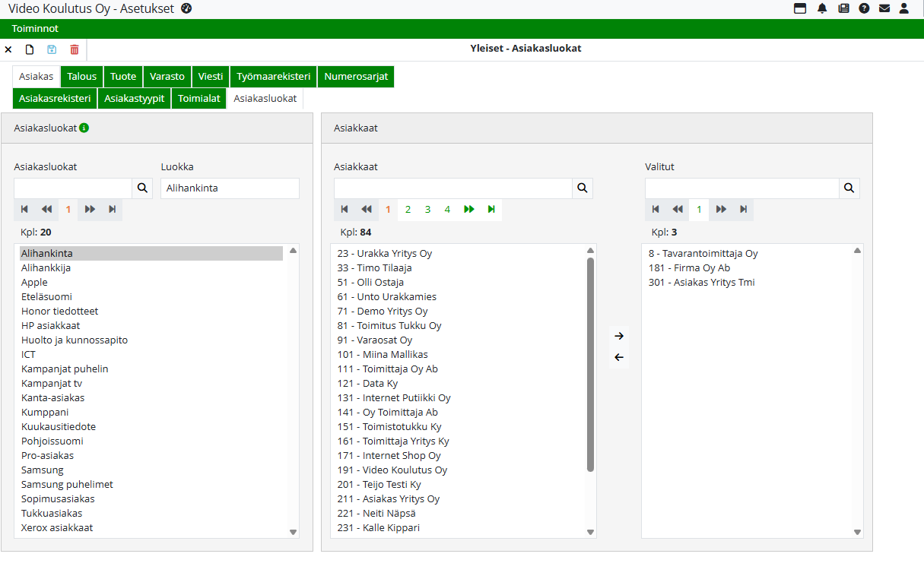This screenshot has height=579, width=924.
Task: Jump to next Asiakkaat page with green arrows
Action: pos(469,209)
